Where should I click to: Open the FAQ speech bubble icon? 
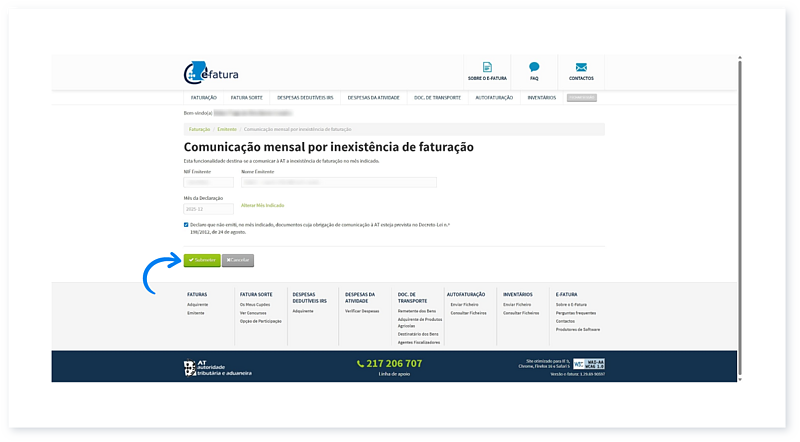(x=534, y=67)
